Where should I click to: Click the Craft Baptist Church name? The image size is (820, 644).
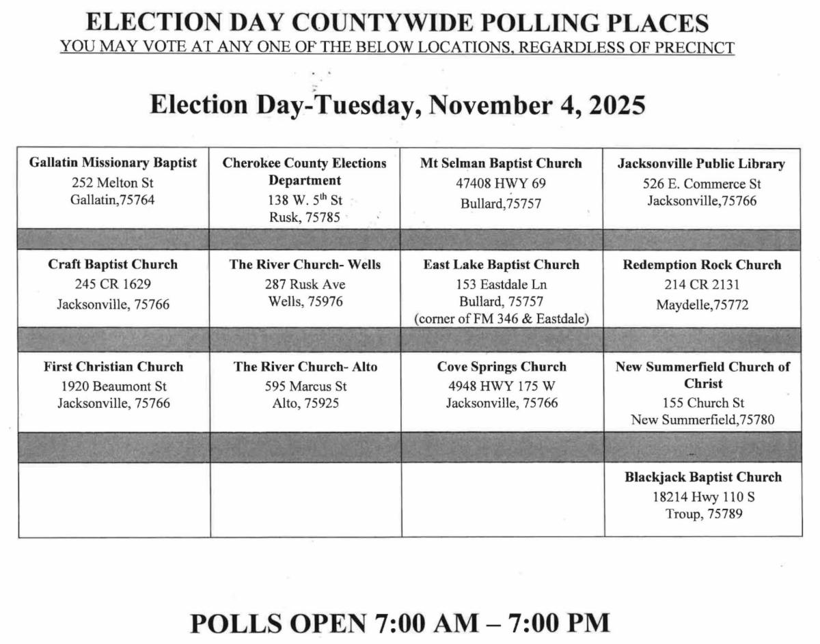pyautogui.click(x=113, y=264)
